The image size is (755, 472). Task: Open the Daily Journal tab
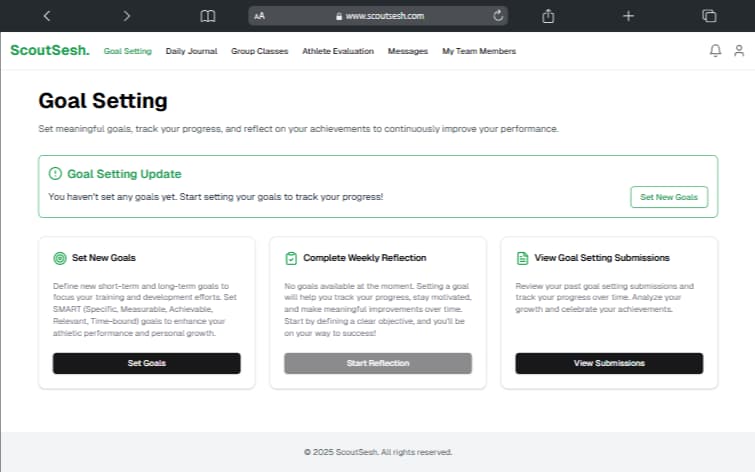(x=191, y=51)
